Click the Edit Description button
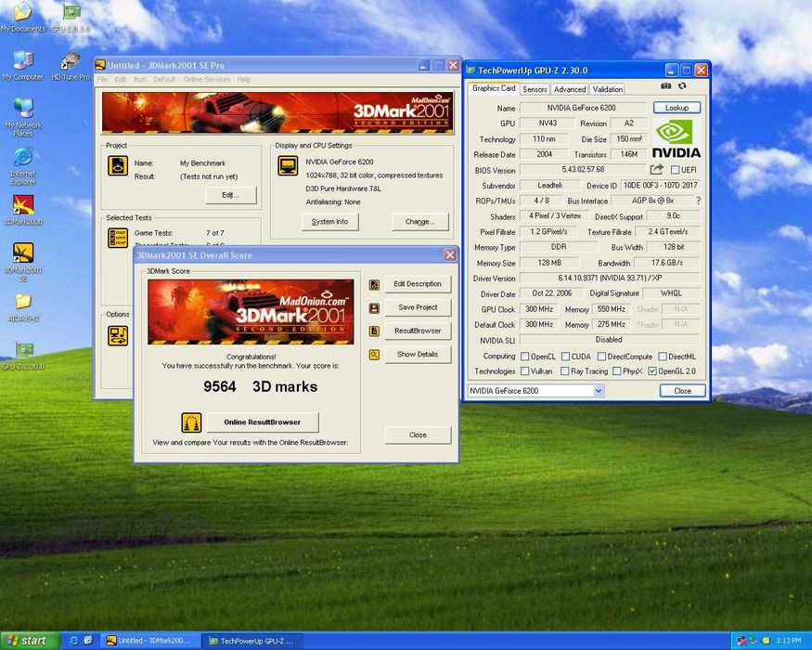This screenshot has width=812, height=650. [x=418, y=284]
